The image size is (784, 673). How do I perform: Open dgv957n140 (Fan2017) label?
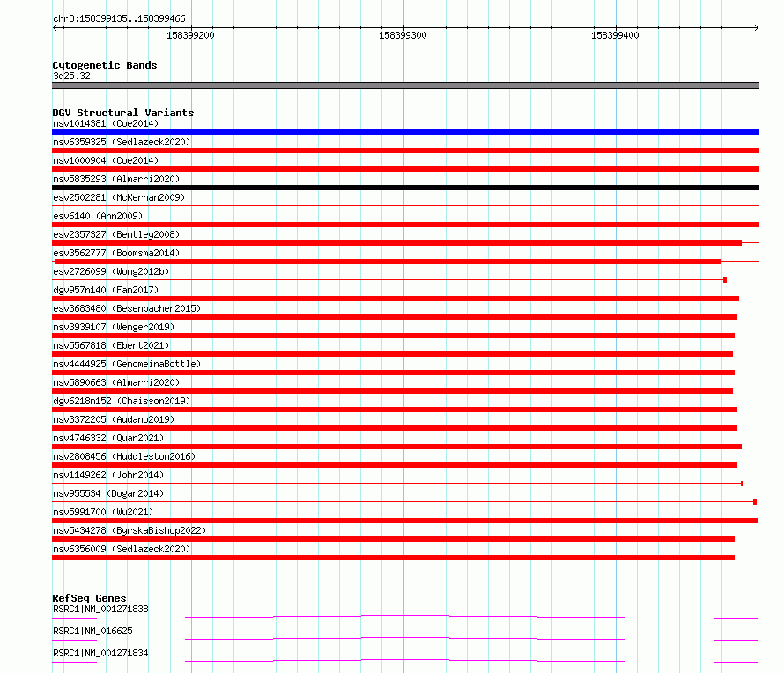(106, 290)
